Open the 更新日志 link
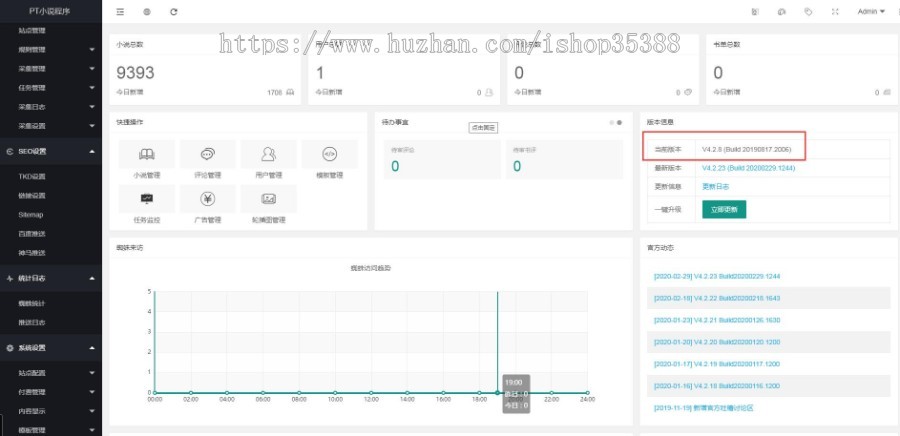 [x=716, y=187]
